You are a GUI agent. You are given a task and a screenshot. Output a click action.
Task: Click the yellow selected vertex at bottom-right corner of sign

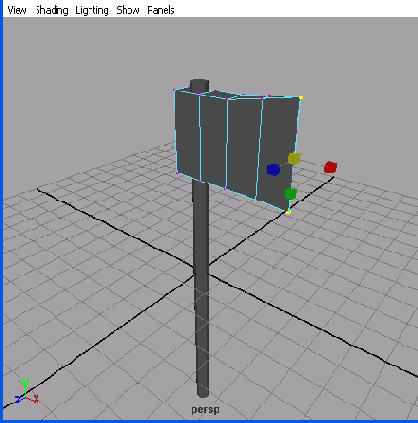[x=288, y=212]
